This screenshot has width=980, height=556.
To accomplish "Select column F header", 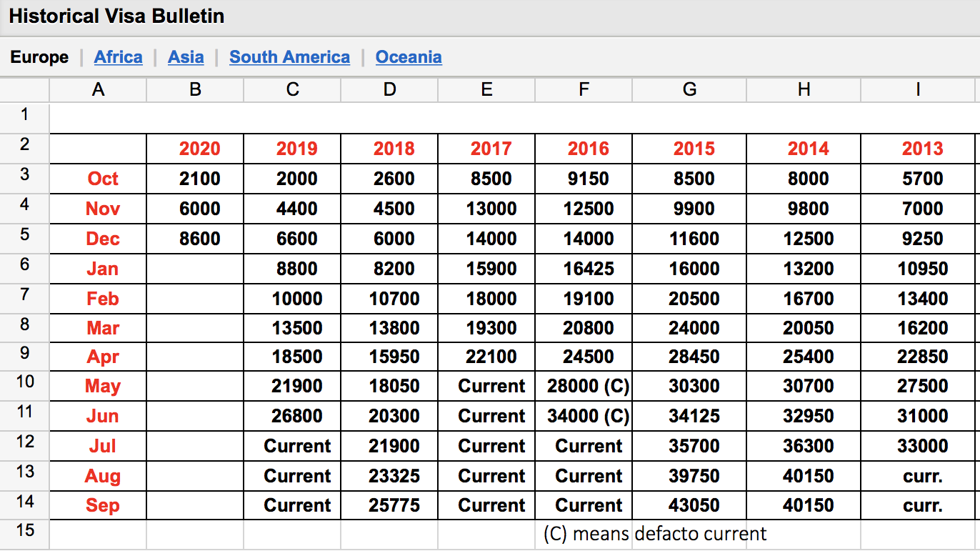I will (584, 90).
